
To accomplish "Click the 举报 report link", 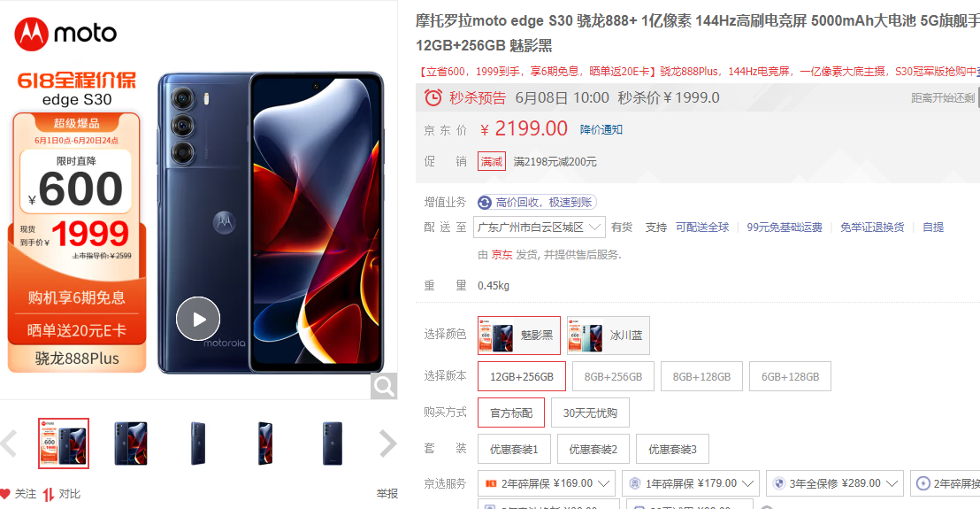I will (x=387, y=494).
